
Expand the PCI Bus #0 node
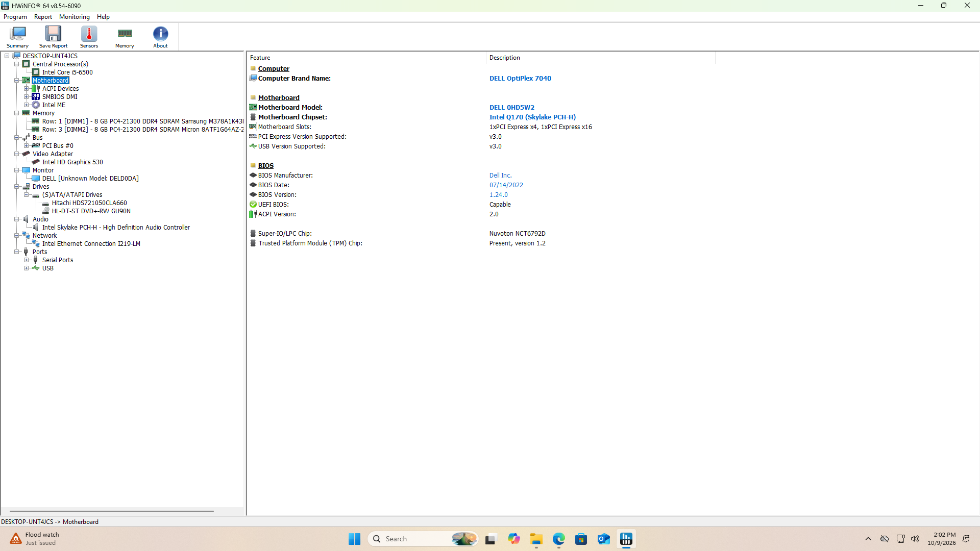click(x=27, y=146)
